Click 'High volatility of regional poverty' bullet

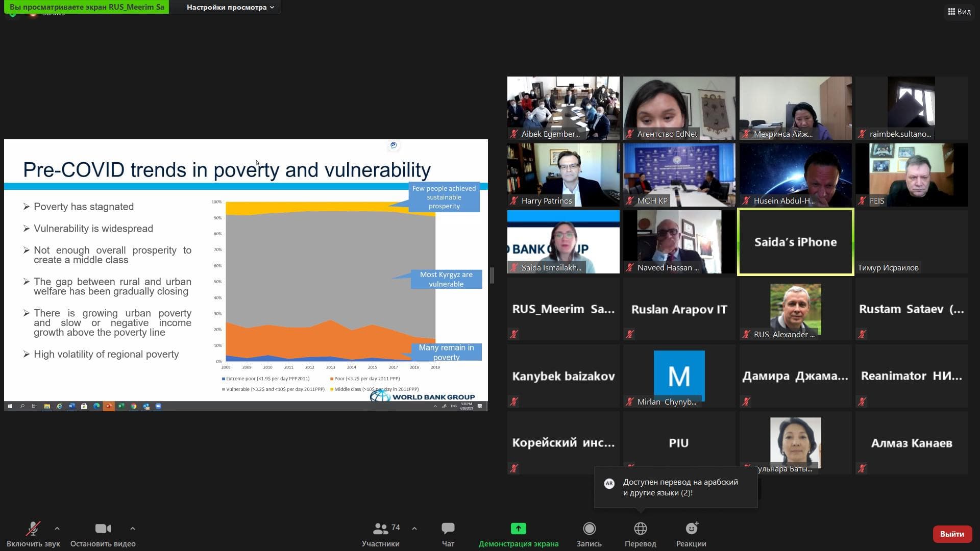pos(106,354)
